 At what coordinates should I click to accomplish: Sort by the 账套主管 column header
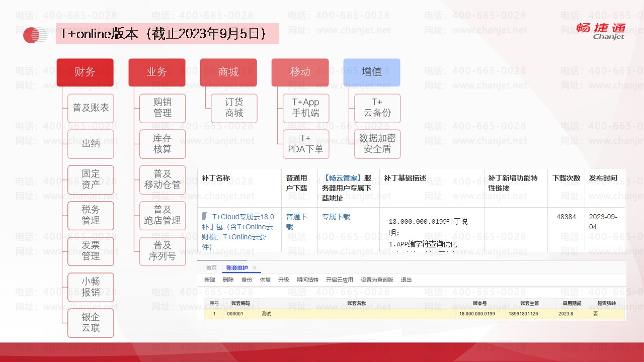(530, 303)
